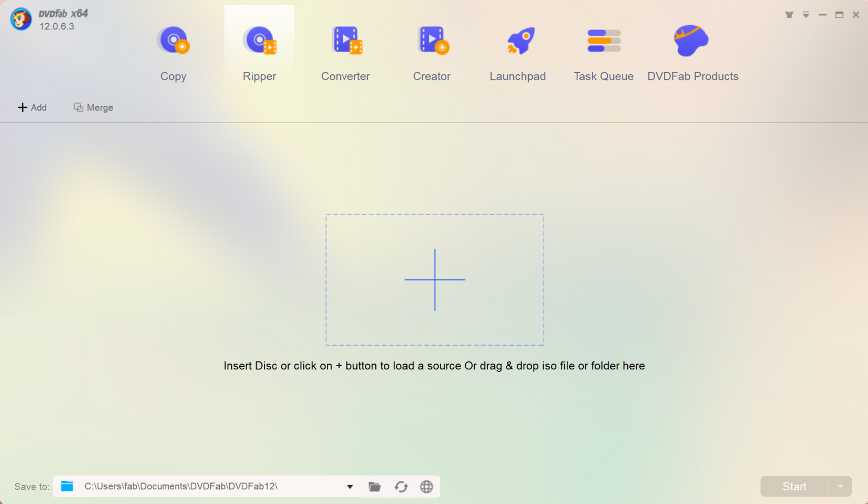Screen dimensions: 868x504
Task: Click the Merge button
Action: click(93, 107)
